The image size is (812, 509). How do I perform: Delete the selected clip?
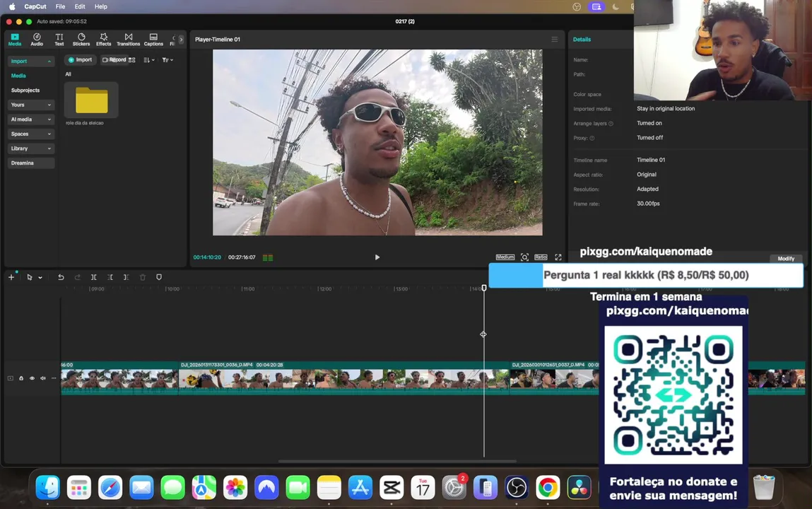coord(143,277)
